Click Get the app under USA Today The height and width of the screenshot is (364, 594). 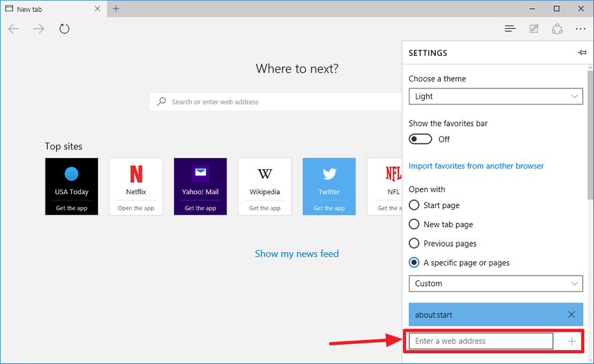[x=72, y=208]
